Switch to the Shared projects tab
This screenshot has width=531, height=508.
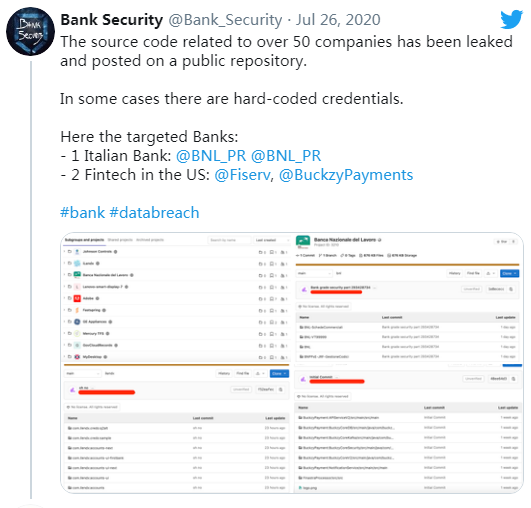[120, 240]
